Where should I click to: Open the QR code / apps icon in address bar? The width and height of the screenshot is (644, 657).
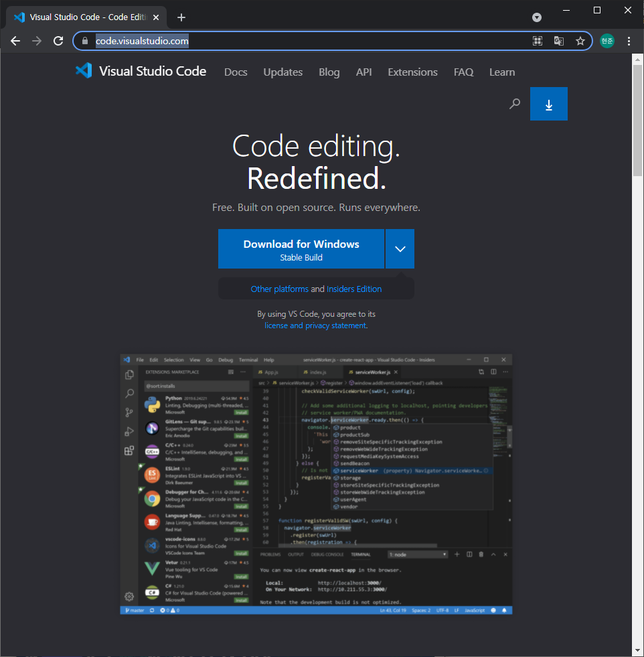click(538, 41)
